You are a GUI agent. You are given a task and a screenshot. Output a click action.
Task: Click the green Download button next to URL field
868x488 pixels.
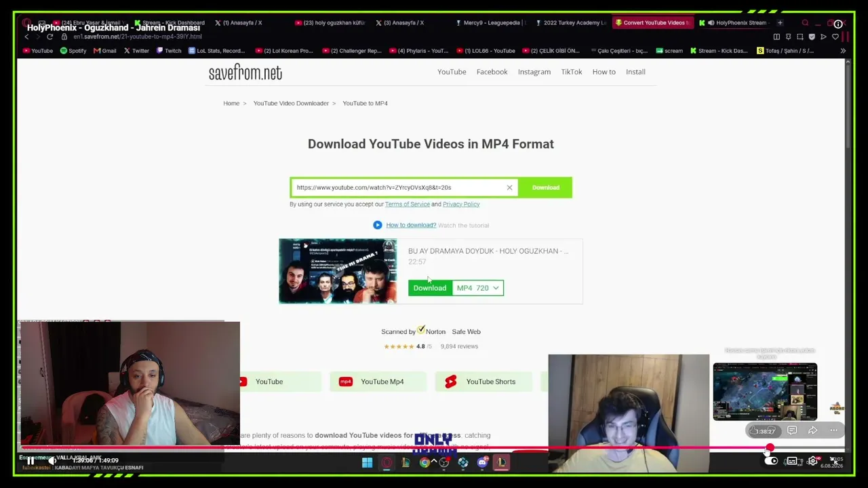[546, 188]
